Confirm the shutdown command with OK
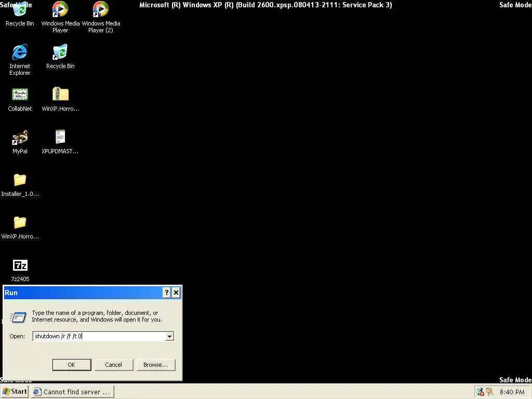The width and height of the screenshot is (532, 399). [72, 365]
